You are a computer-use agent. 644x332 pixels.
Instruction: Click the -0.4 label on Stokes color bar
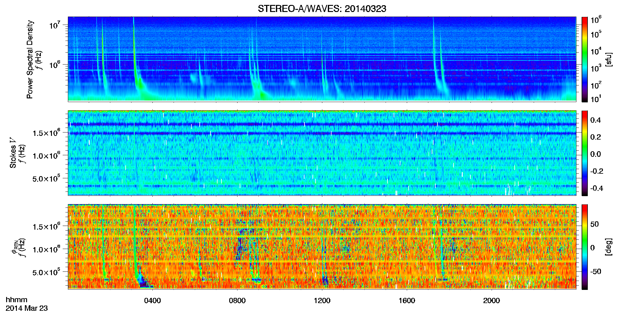597,188
